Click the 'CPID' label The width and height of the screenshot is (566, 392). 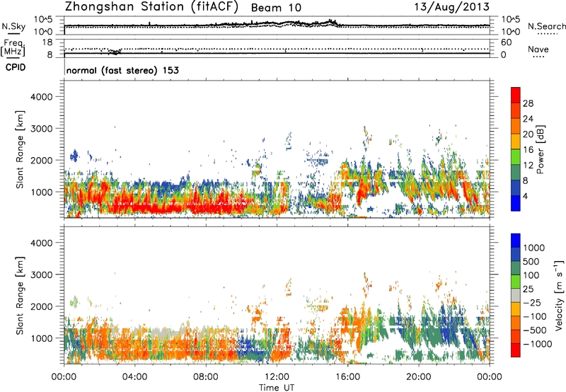(16, 67)
